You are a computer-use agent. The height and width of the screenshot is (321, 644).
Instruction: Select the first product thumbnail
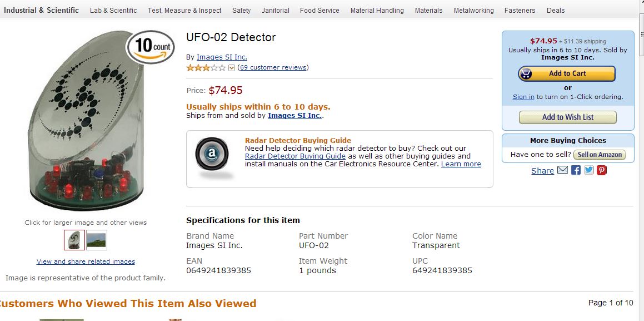(74, 240)
